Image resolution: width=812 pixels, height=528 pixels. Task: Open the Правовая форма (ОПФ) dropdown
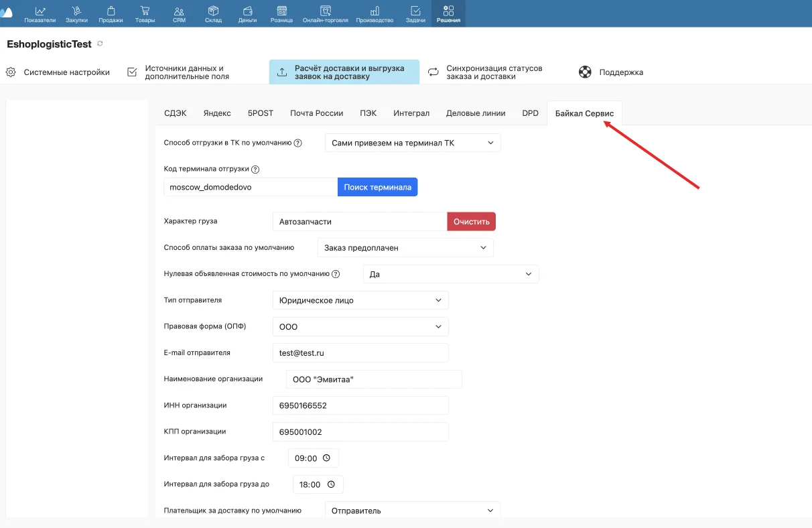click(360, 327)
